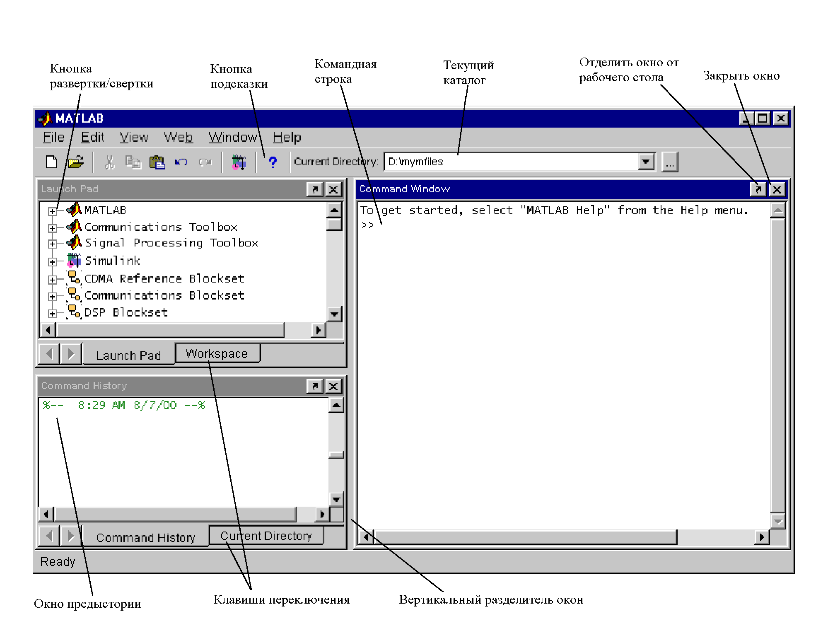Click left tab-scroll arrow beside Command History tab
Viewport: 840px width, 638px height.
point(49,536)
